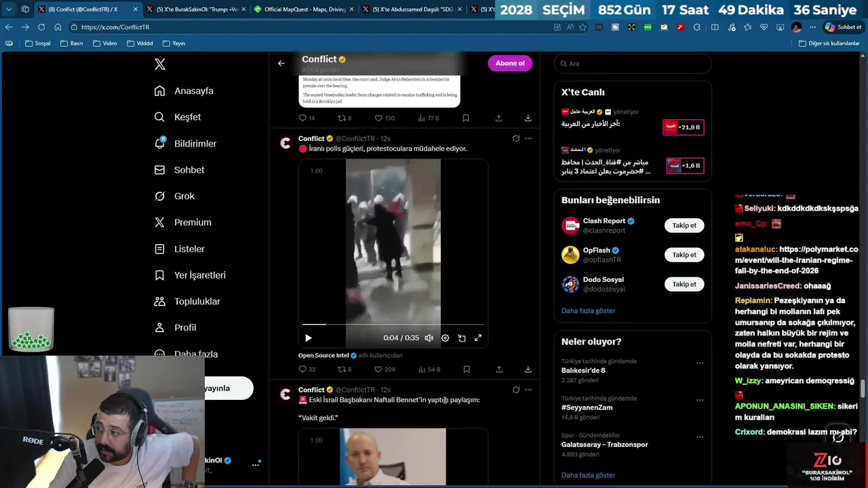This screenshot has width=868, height=488.
Task: Open more options on the Iranian police post
Action: [x=528, y=138]
